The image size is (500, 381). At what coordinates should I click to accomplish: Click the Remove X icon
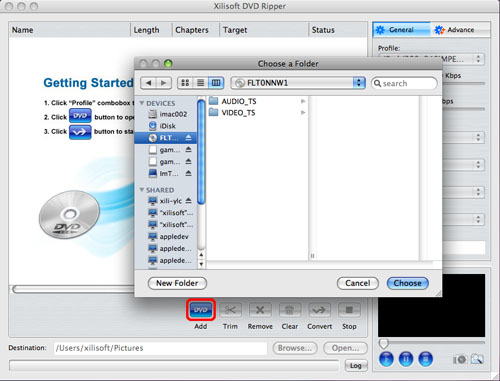[260, 310]
